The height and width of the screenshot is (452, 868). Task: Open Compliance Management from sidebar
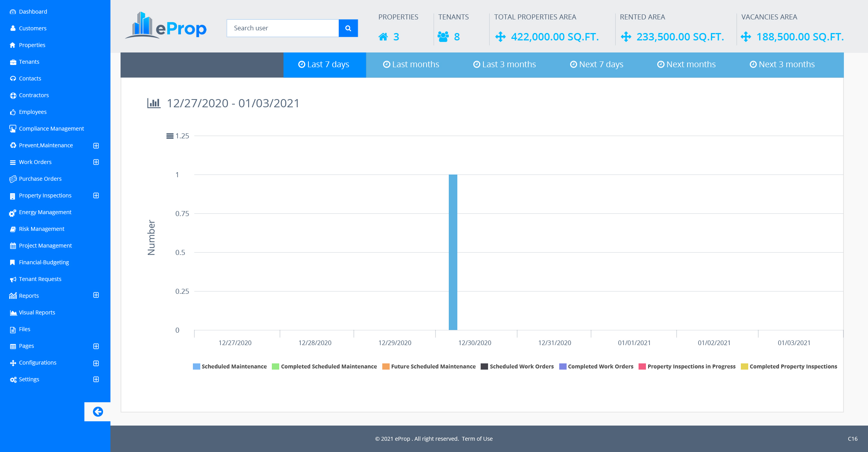[51, 129]
